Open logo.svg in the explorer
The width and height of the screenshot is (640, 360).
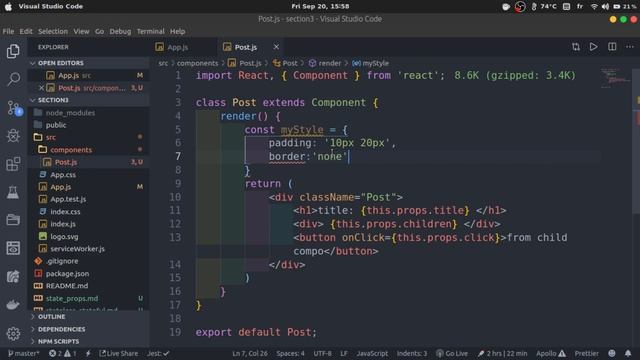click(64, 236)
